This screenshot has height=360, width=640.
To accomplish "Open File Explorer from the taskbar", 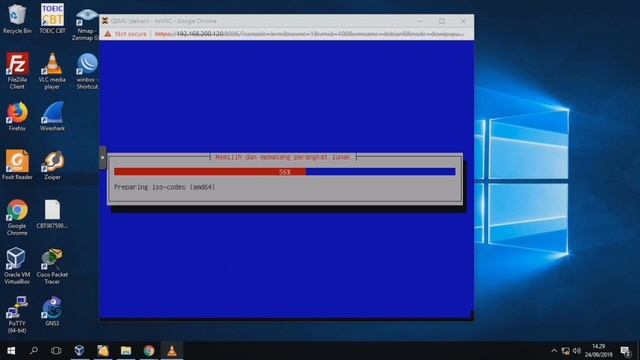I will pyautogui.click(x=126, y=351).
